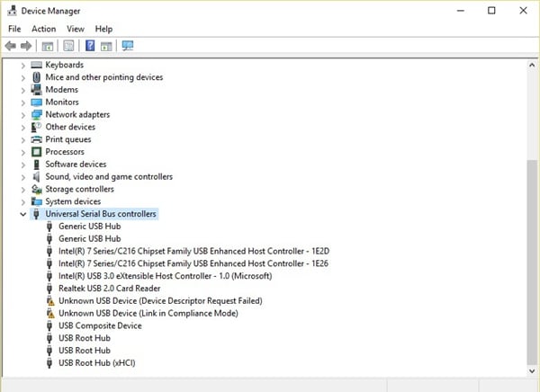The image size is (540, 392).
Task: Select Intel(R) USB 3.0 eXtensible Host Controller
Action: coord(166,276)
